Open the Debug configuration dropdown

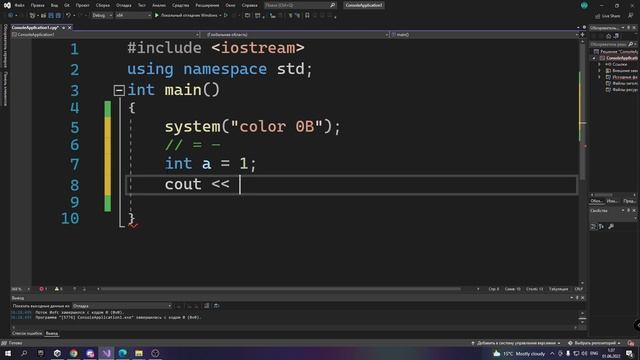[102, 16]
